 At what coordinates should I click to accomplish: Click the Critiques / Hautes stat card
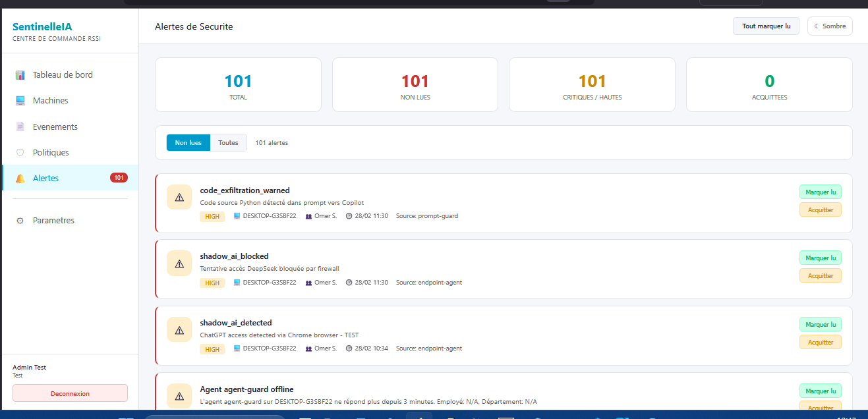tap(592, 84)
